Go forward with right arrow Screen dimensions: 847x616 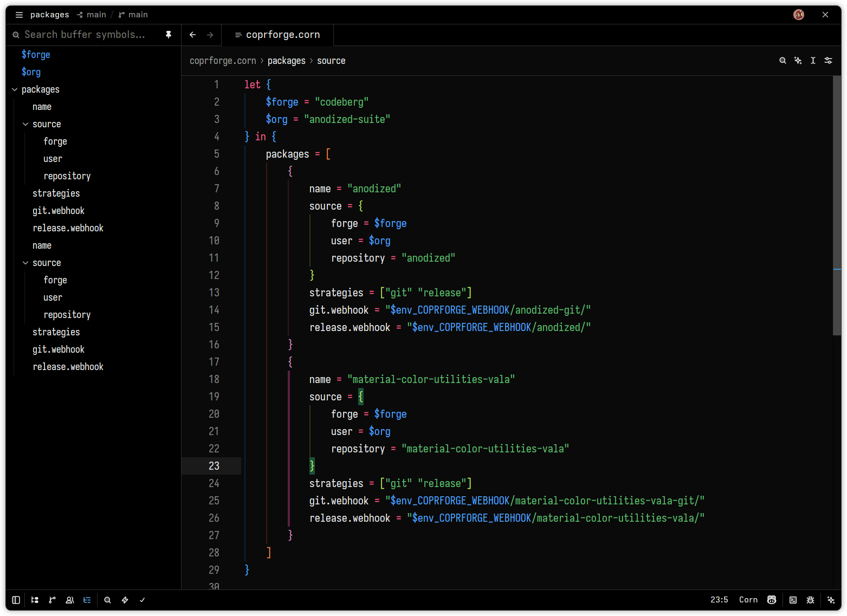tap(210, 35)
